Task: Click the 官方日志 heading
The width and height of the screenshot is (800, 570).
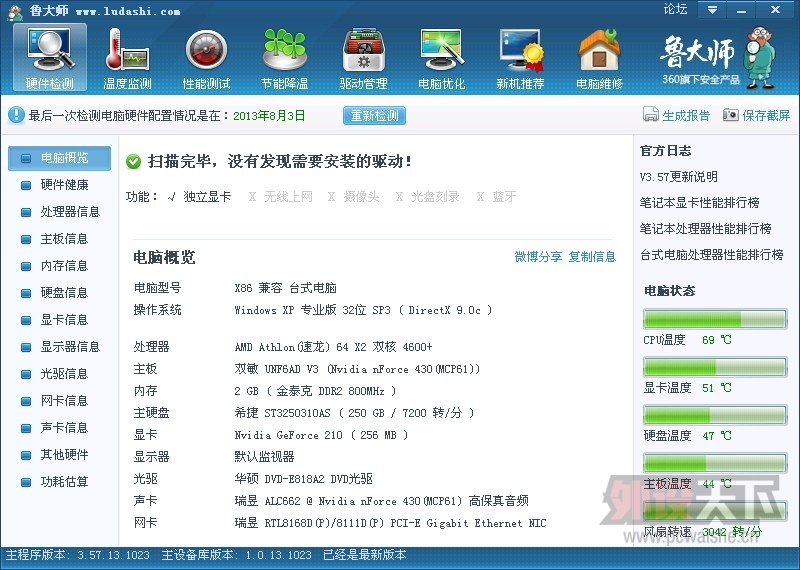Action: 665,151
